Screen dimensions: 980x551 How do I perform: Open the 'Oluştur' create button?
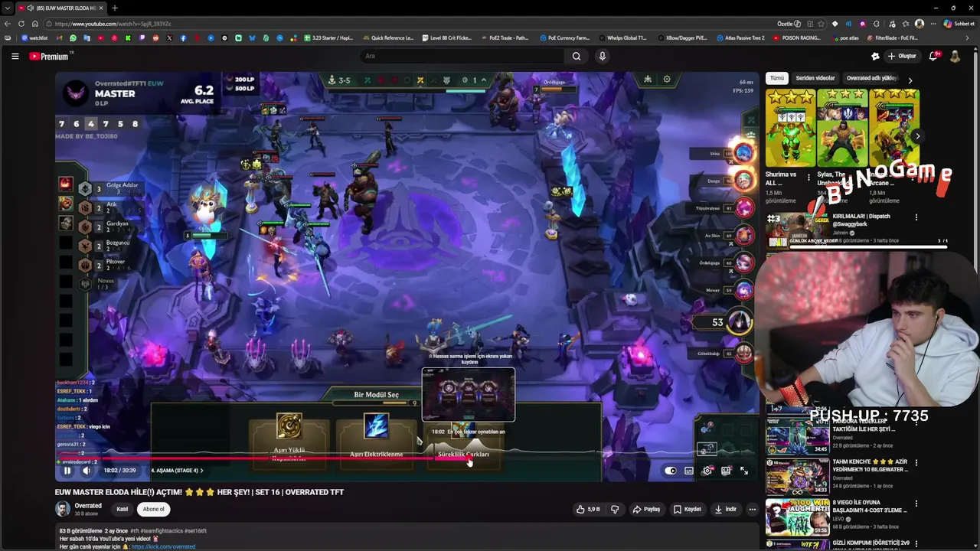tap(902, 56)
